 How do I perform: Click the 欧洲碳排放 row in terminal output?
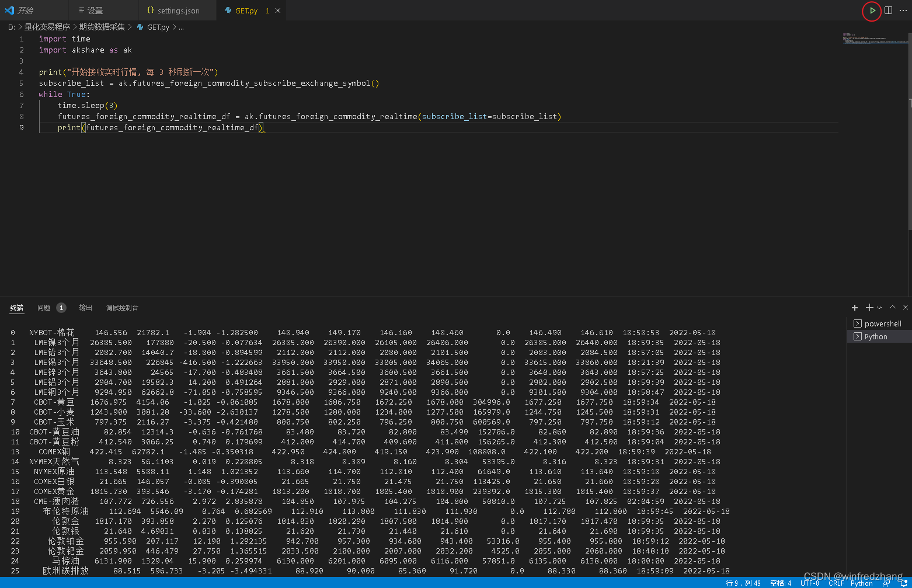(370, 570)
